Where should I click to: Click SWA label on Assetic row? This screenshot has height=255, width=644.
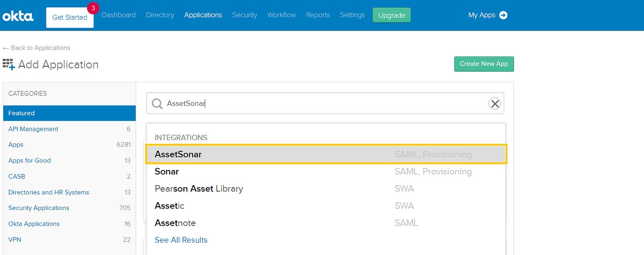click(x=404, y=206)
